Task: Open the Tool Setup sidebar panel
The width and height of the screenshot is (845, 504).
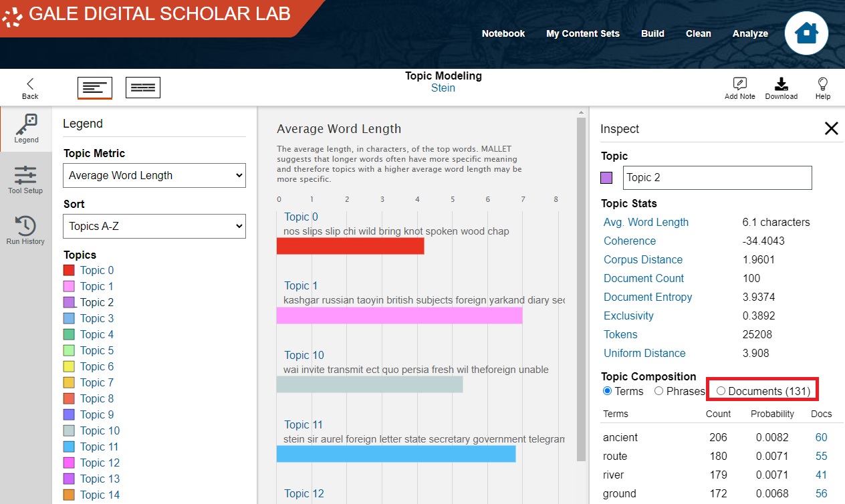Action: [25, 180]
